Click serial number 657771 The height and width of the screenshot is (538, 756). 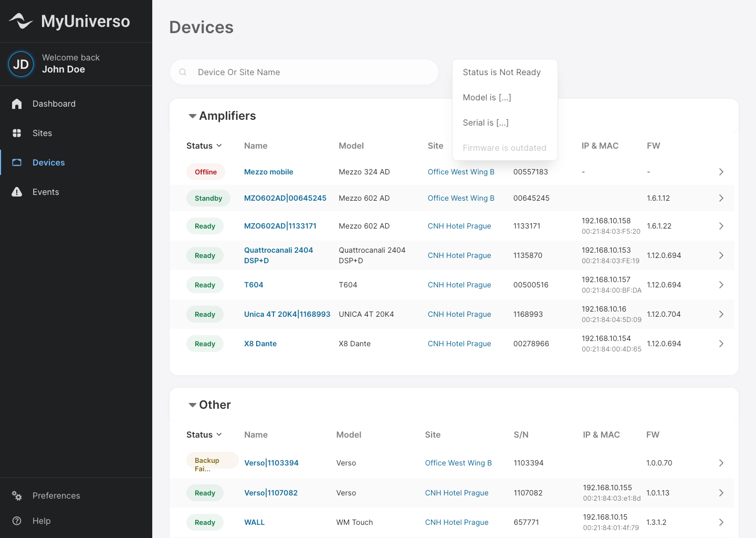526,522
